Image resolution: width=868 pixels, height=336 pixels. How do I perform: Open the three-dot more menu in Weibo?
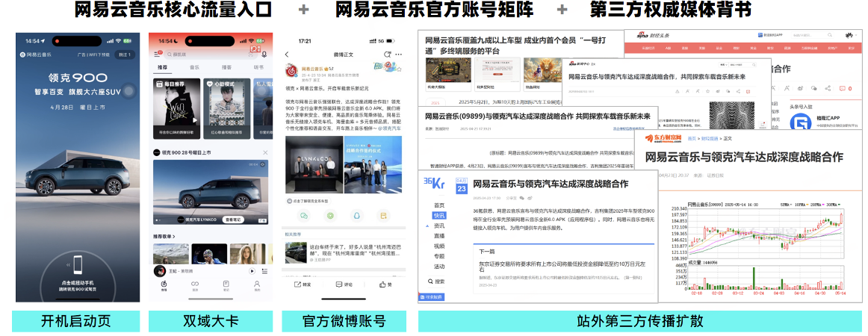click(399, 55)
